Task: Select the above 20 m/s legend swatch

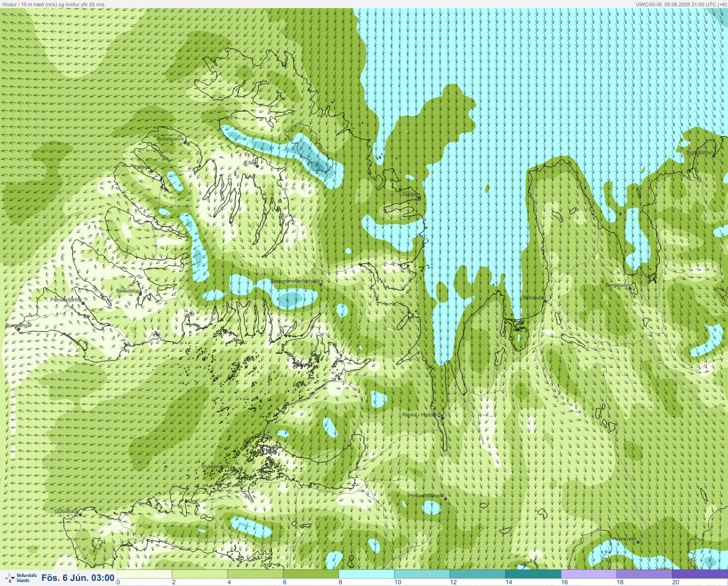Action: [700, 574]
